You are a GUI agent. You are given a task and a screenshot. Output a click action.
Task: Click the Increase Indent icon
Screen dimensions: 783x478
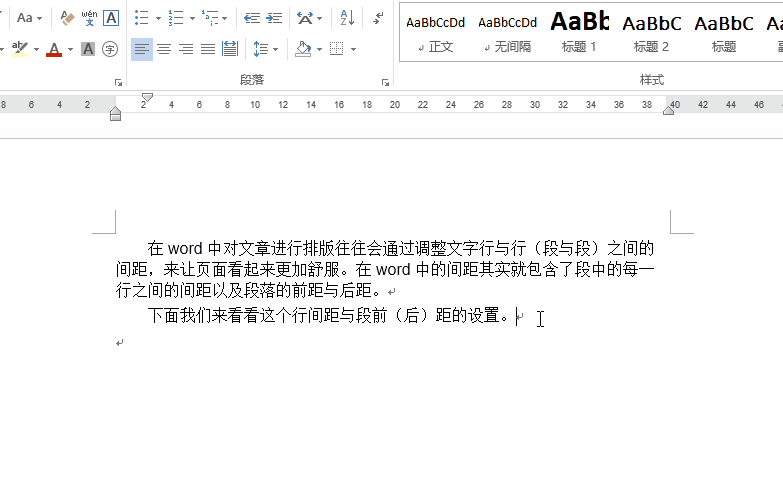pyautogui.click(x=274, y=18)
